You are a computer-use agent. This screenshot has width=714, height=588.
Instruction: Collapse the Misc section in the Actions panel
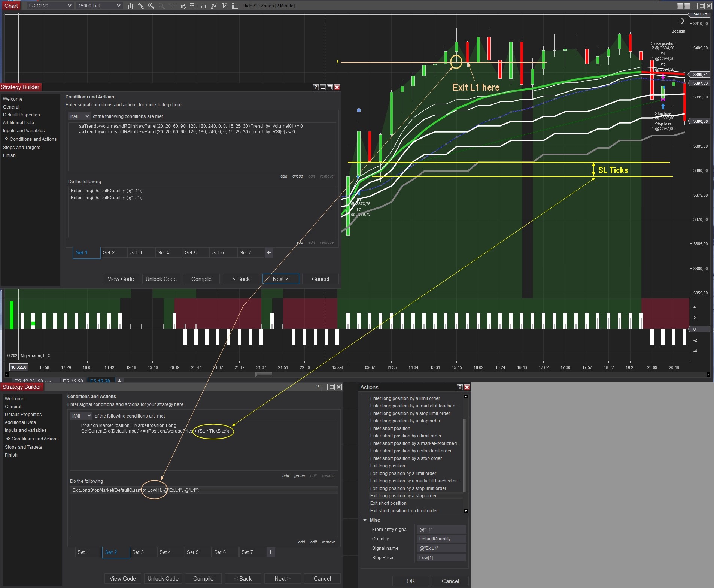(365, 520)
